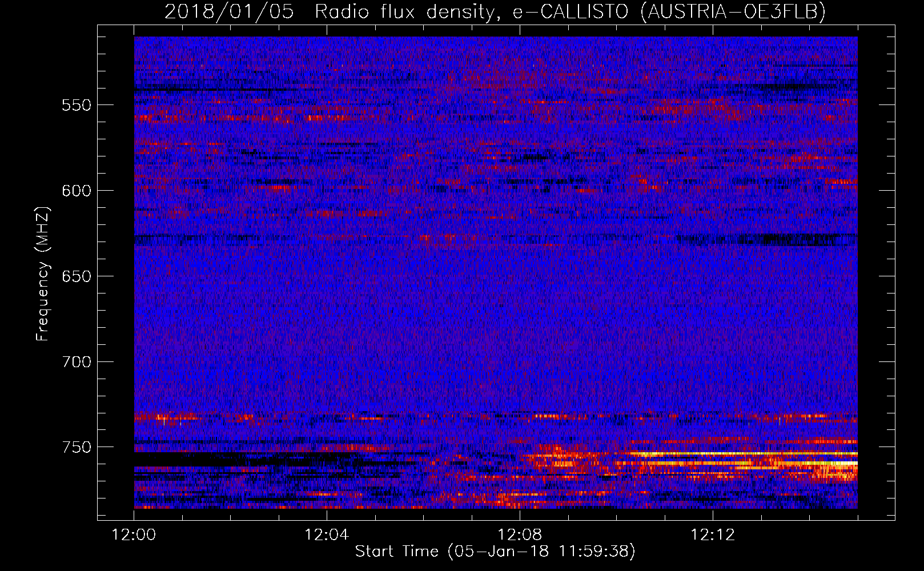Click the 12:08 time tick label

coord(520,535)
